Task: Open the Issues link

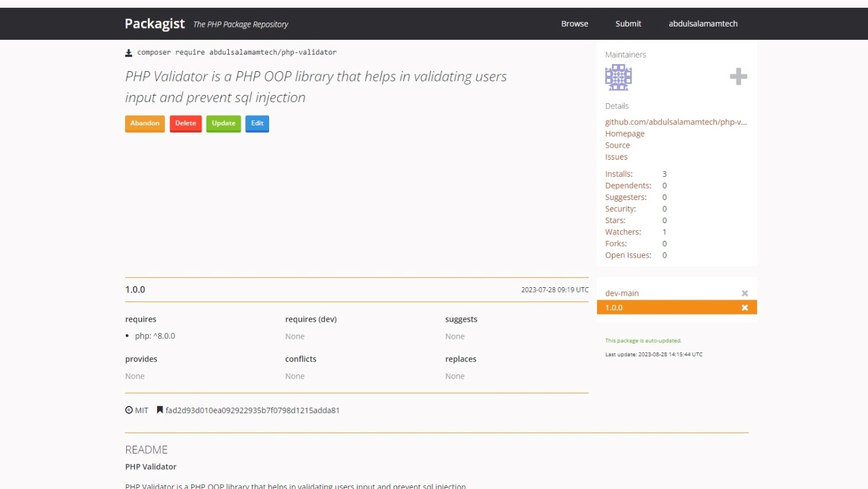Action: 616,157
